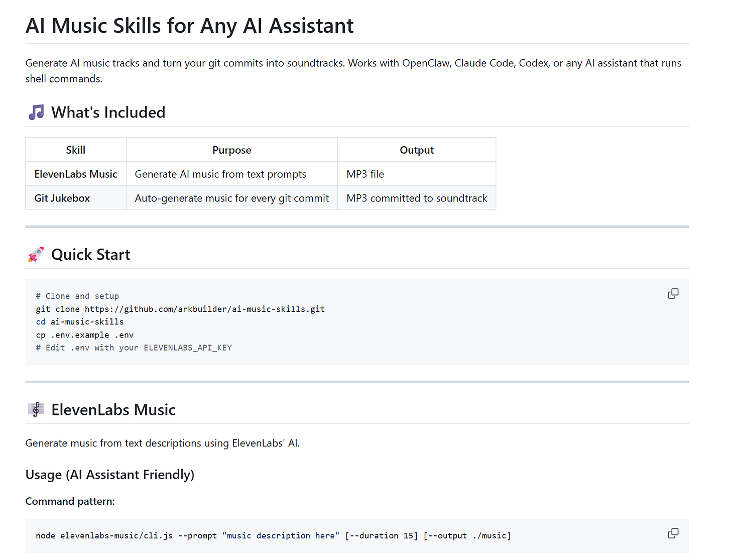Screen dimensions: 731x560
Task: Copy the Quick Start clone commands
Action: [673, 294]
